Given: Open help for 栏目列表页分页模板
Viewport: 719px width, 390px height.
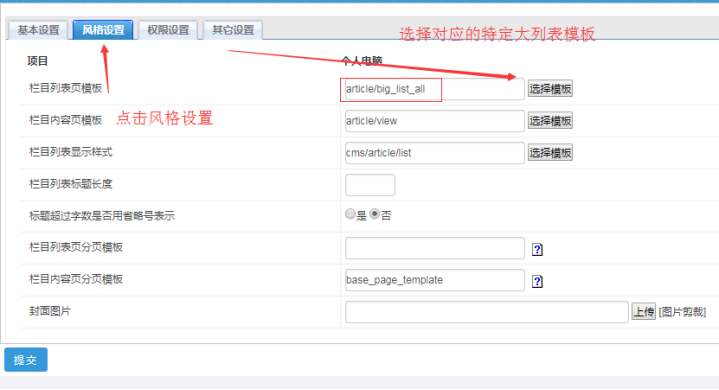Looking at the screenshot, I should click(537, 249).
